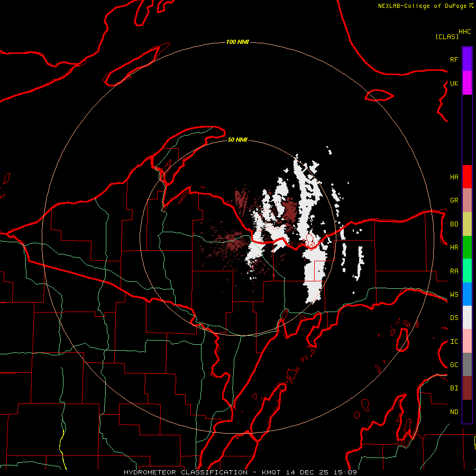The width and height of the screenshot is (476, 476).
Task: Click the GC gray legend swatch
Action: pyautogui.click(x=467, y=364)
